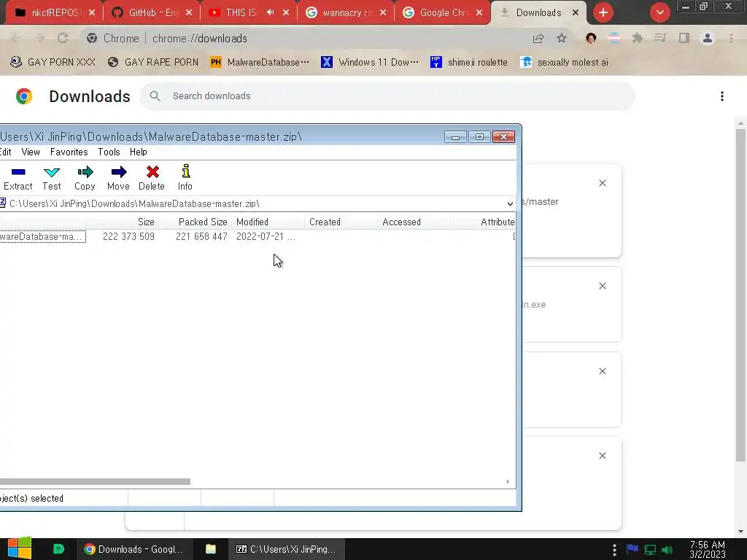The width and height of the screenshot is (747, 560).
Task: Open the green taskbar app icon
Action: point(58,549)
